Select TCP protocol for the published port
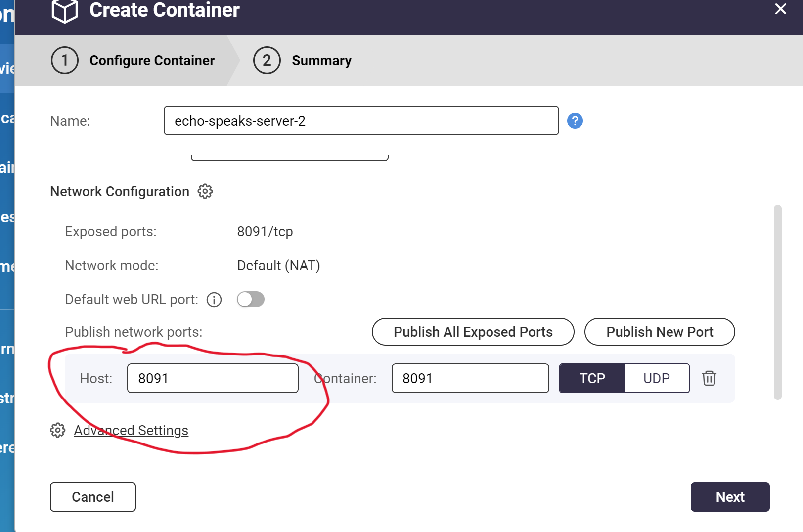The height and width of the screenshot is (532, 803). (x=592, y=378)
